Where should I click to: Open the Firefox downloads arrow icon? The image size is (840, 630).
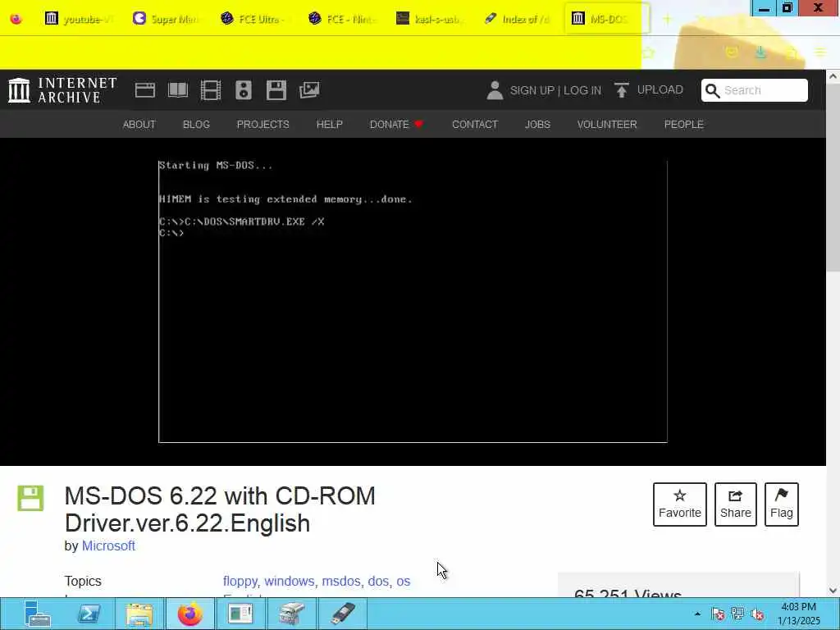coord(760,52)
